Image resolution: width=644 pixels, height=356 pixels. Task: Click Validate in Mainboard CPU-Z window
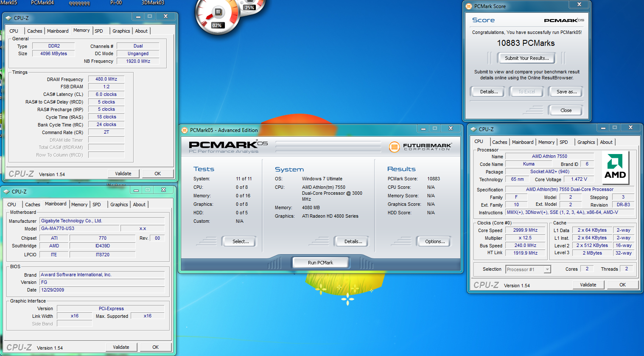121,347
